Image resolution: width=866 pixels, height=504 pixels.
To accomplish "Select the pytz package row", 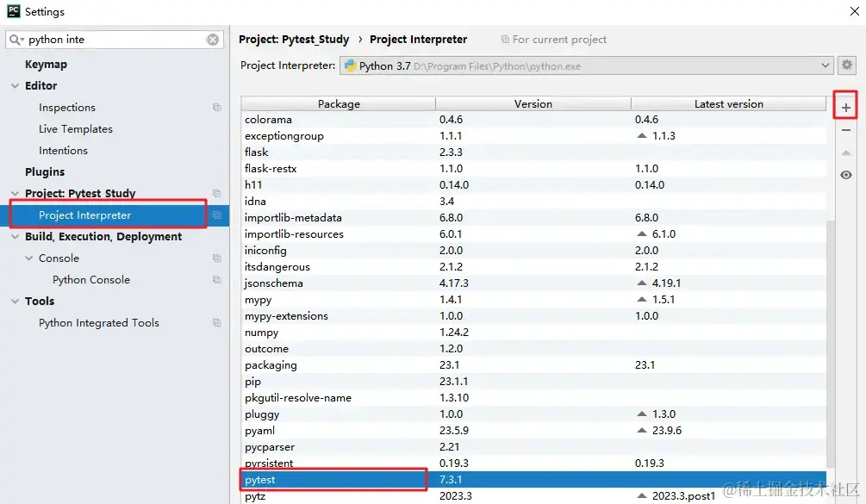I will coord(533,495).
